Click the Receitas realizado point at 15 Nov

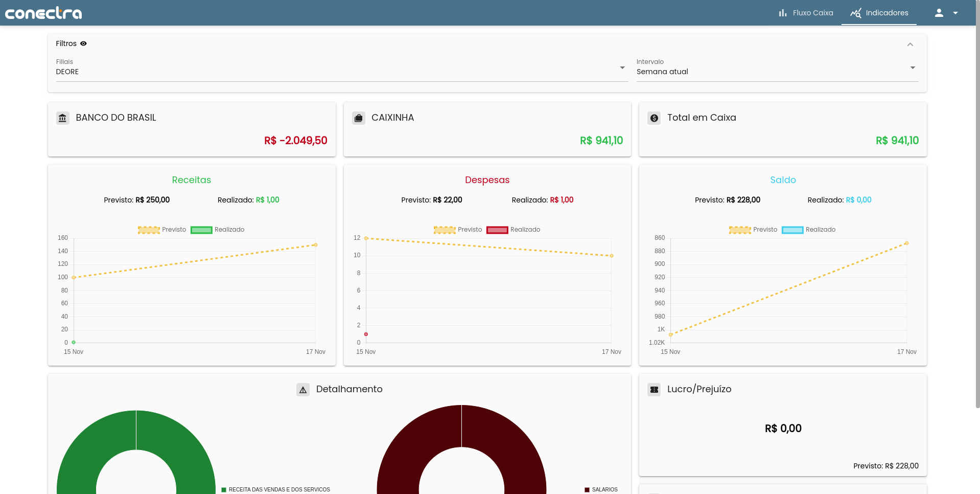pos(74,342)
